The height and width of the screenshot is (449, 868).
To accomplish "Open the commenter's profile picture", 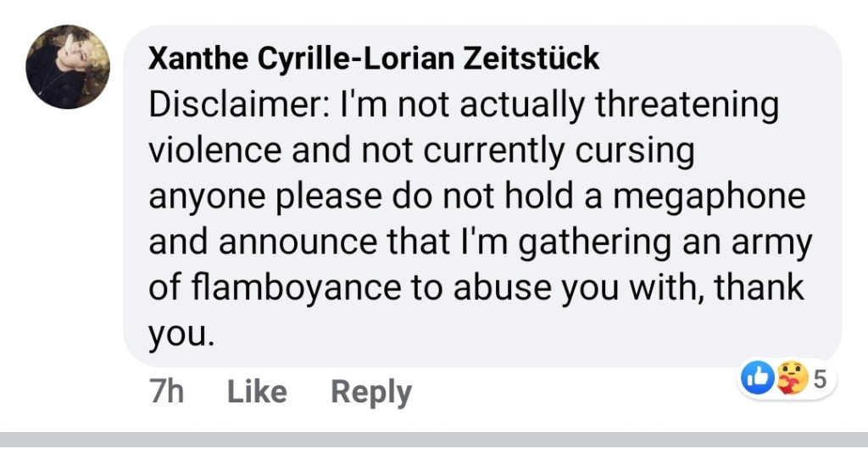I will click(68, 67).
